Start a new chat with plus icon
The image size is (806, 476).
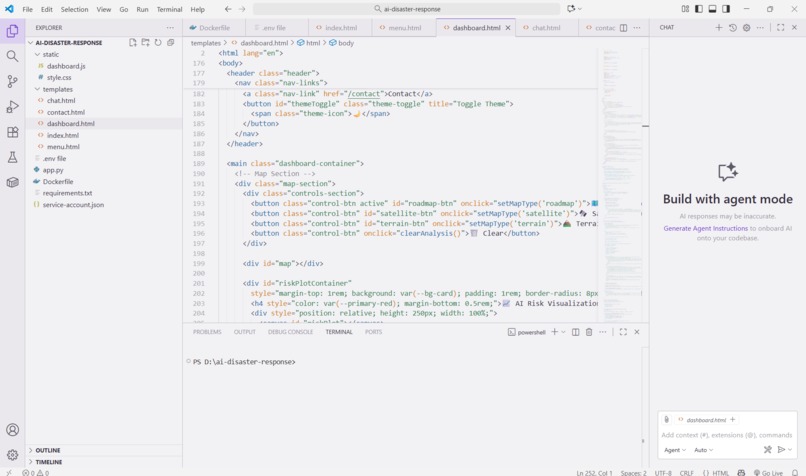point(719,28)
